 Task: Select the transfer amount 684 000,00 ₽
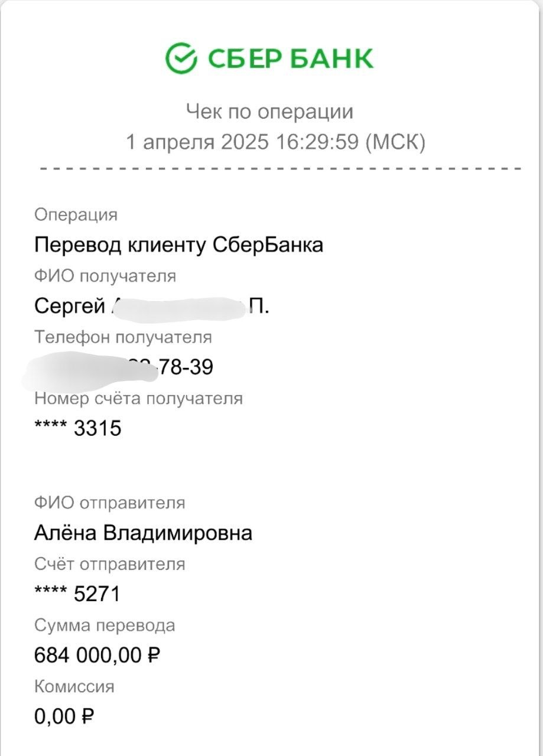click(97, 655)
